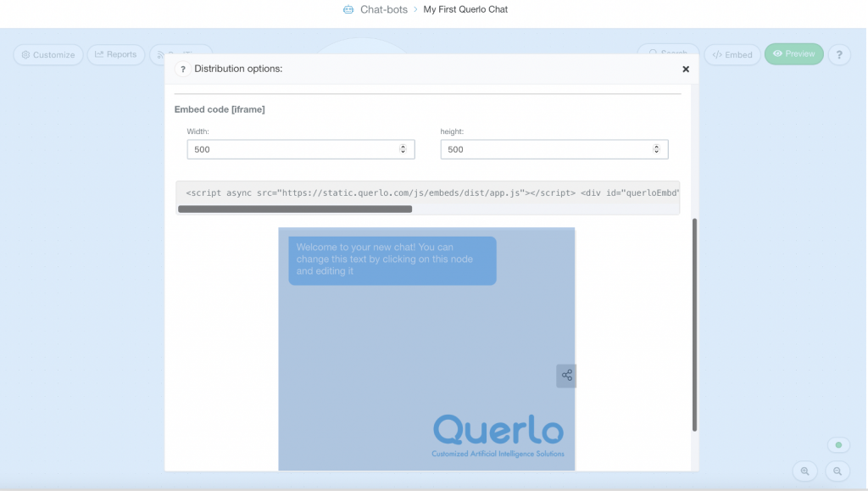Click the help icon beside Distribution options
868x491 pixels.
tap(183, 70)
